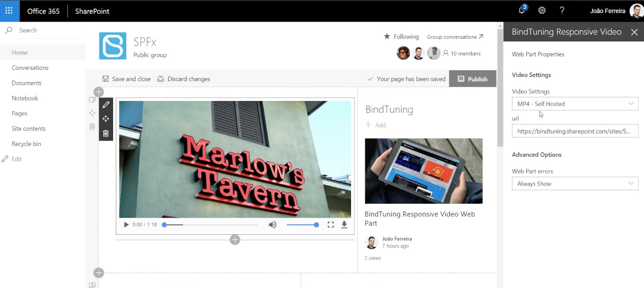Click the url input field
This screenshot has height=288, width=644.
[575, 131]
